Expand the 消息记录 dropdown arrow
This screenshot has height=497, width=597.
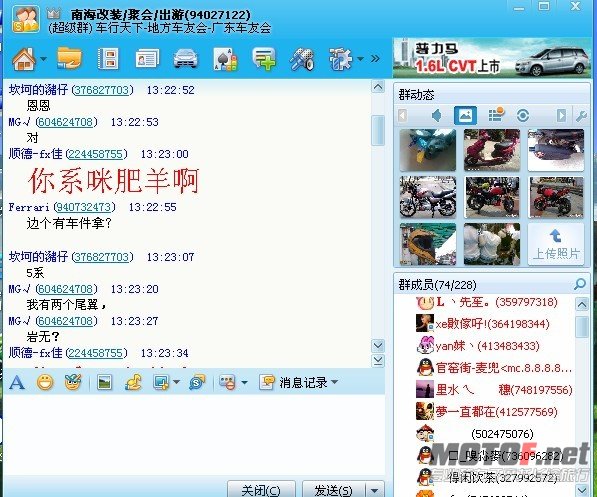click(x=335, y=382)
